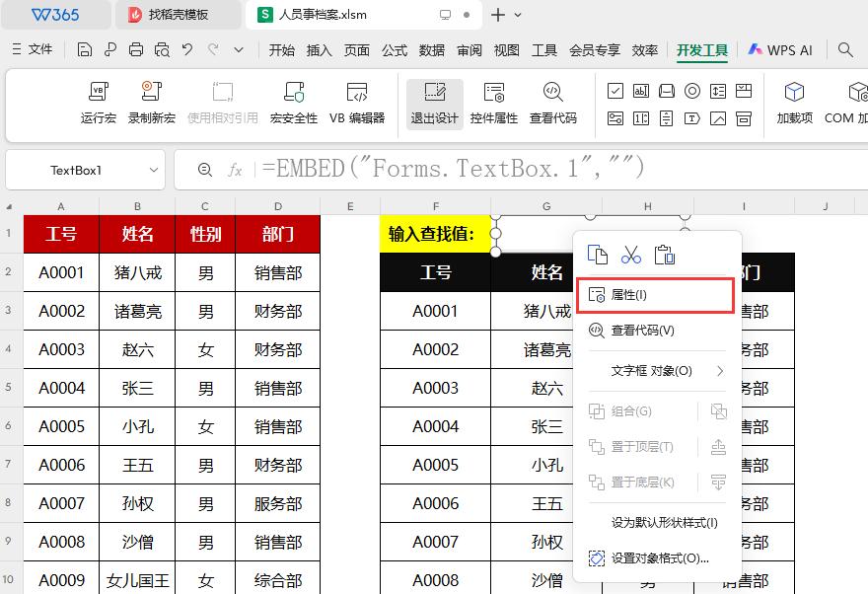This screenshot has height=594, width=868.
Task: Select column D header
Action: (x=278, y=206)
